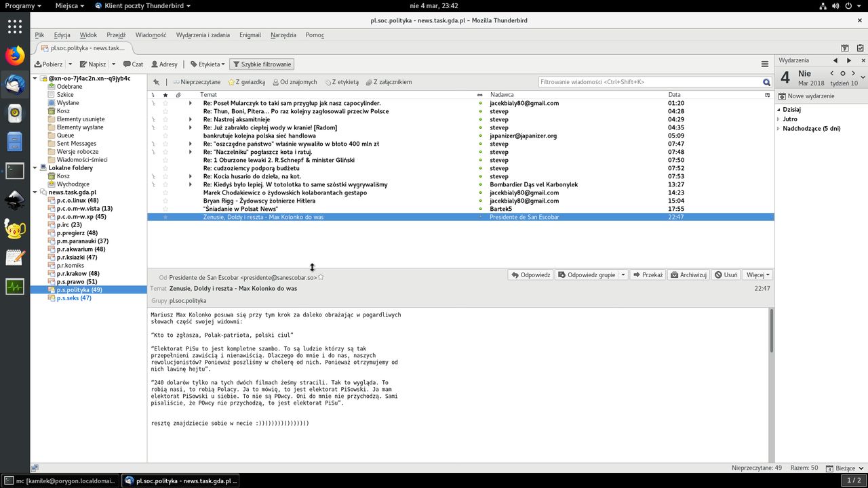Star the Marek Chodakiewicz message
Image resolution: width=868 pixels, height=488 pixels.
[x=165, y=192]
